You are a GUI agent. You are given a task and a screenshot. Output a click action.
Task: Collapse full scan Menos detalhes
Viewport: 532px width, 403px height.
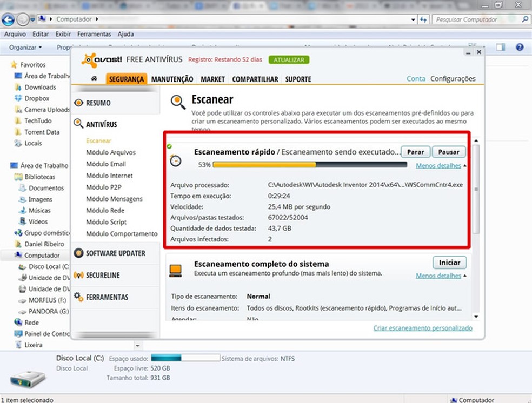coord(438,276)
